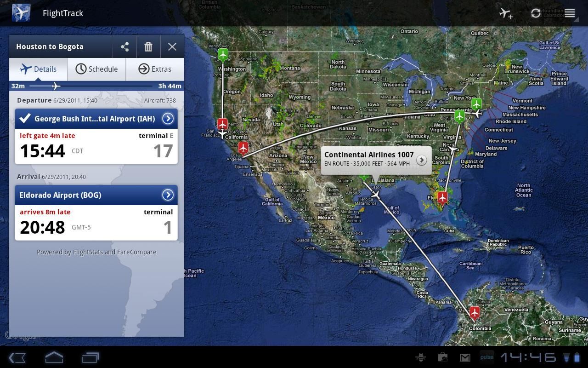Open Eldorado Airport details arrow
The width and height of the screenshot is (588, 368).
(168, 195)
